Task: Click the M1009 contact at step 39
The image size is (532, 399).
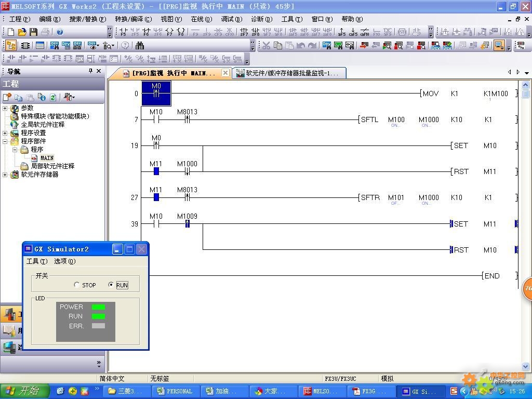Action: click(187, 223)
